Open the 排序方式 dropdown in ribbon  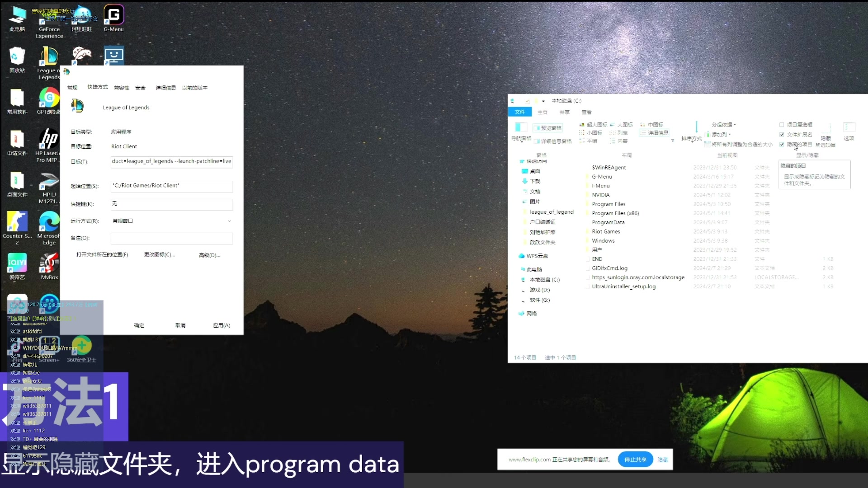[x=691, y=131]
